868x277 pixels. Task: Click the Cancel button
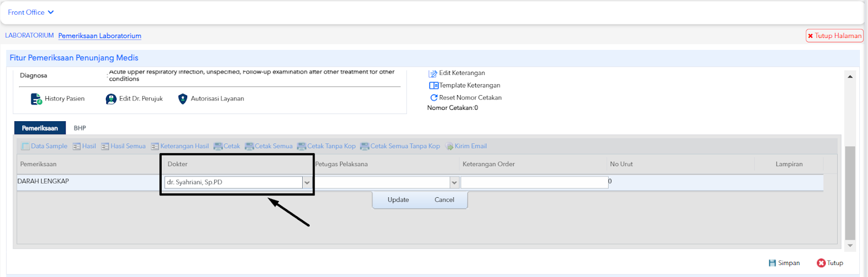point(444,200)
